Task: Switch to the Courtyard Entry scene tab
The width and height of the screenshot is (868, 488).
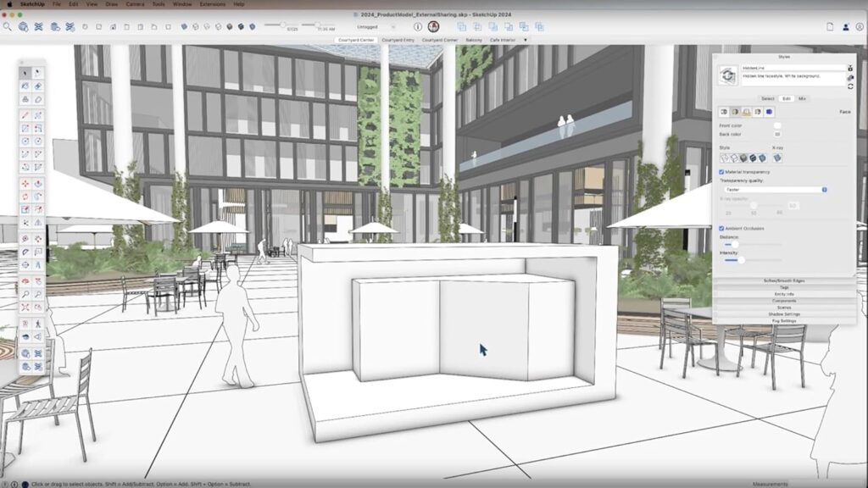Action: pos(398,40)
